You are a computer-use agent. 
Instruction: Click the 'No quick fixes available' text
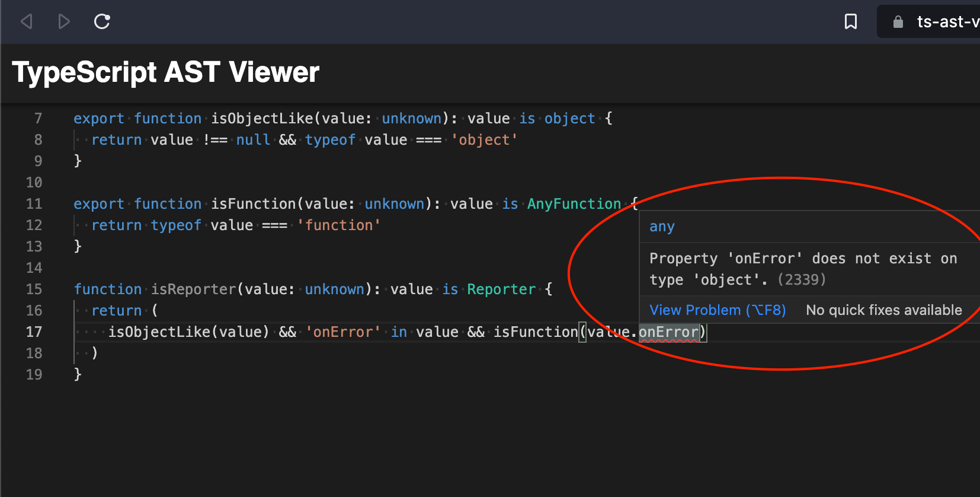pos(884,310)
